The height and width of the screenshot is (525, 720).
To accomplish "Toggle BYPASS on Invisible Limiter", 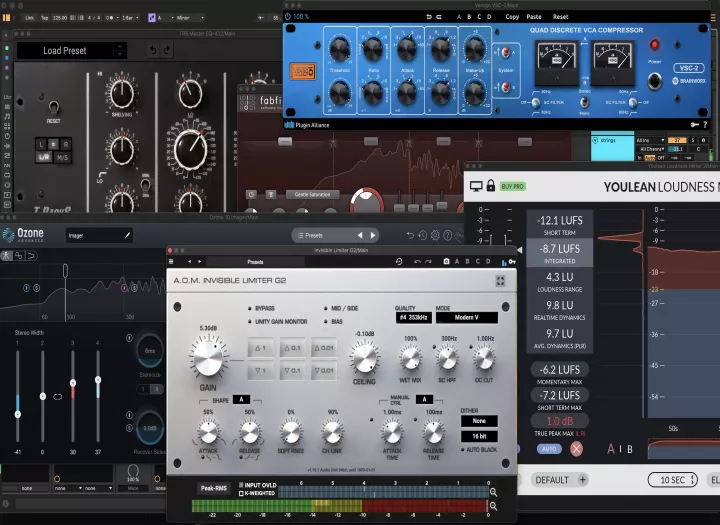I will click(262, 308).
